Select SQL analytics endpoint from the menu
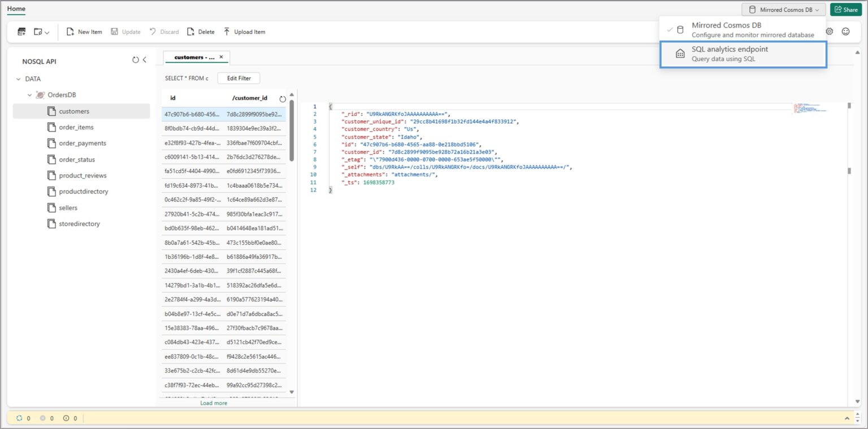Image resolution: width=868 pixels, height=429 pixels. [730, 53]
